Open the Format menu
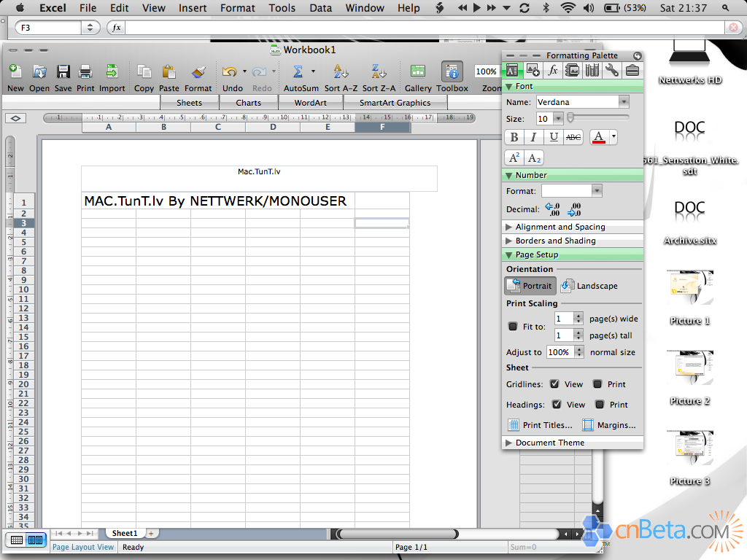Image resolution: width=747 pixels, height=560 pixels. coord(237,8)
